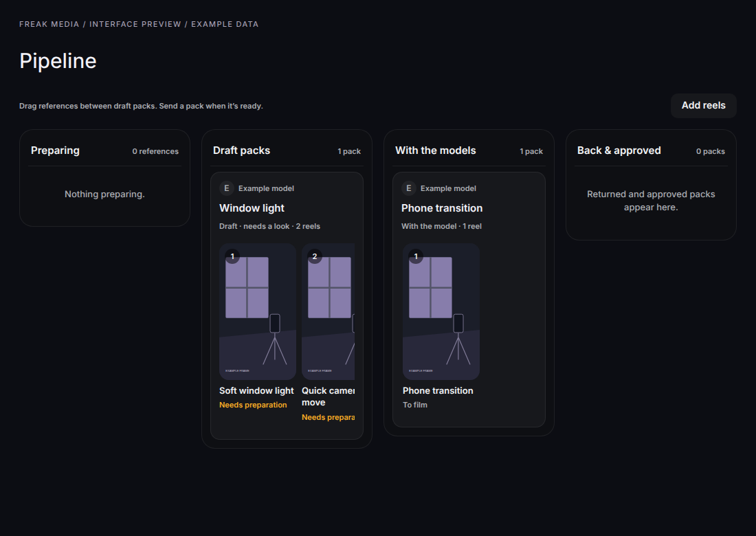Screen dimensions: 756x536
Task: Click 'Example model' label in Window light pack
Action: tap(266, 188)
